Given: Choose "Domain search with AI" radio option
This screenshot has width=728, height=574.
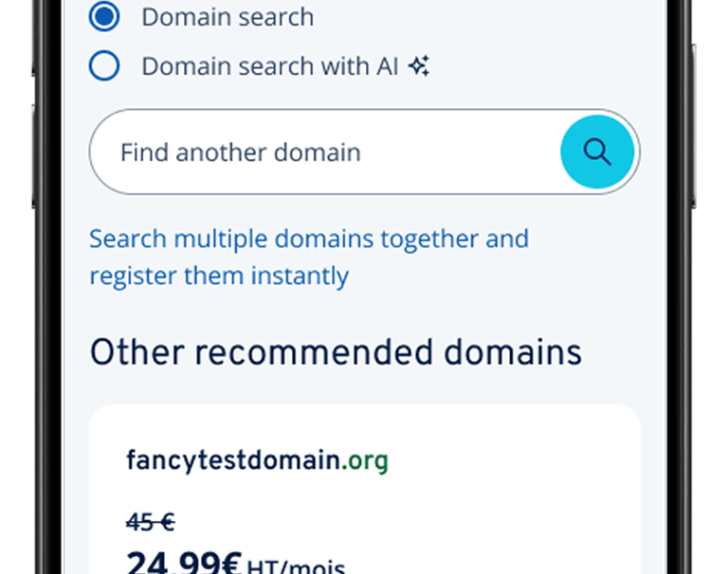Looking at the screenshot, I should [104, 66].
